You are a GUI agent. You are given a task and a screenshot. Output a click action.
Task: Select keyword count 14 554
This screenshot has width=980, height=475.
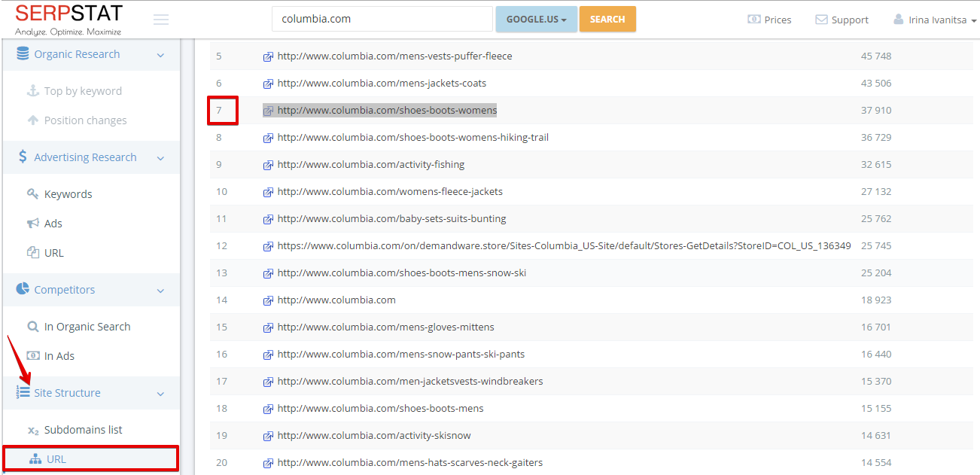tap(876, 463)
